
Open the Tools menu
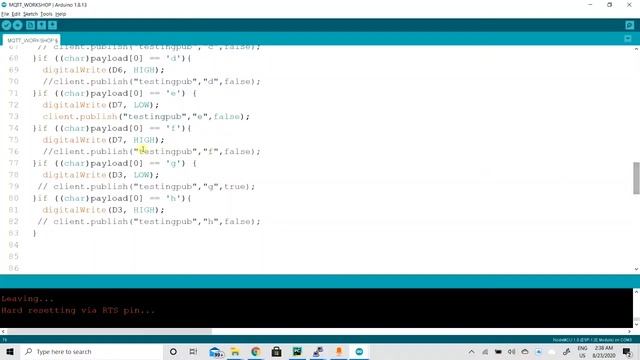tap(46, 14)
